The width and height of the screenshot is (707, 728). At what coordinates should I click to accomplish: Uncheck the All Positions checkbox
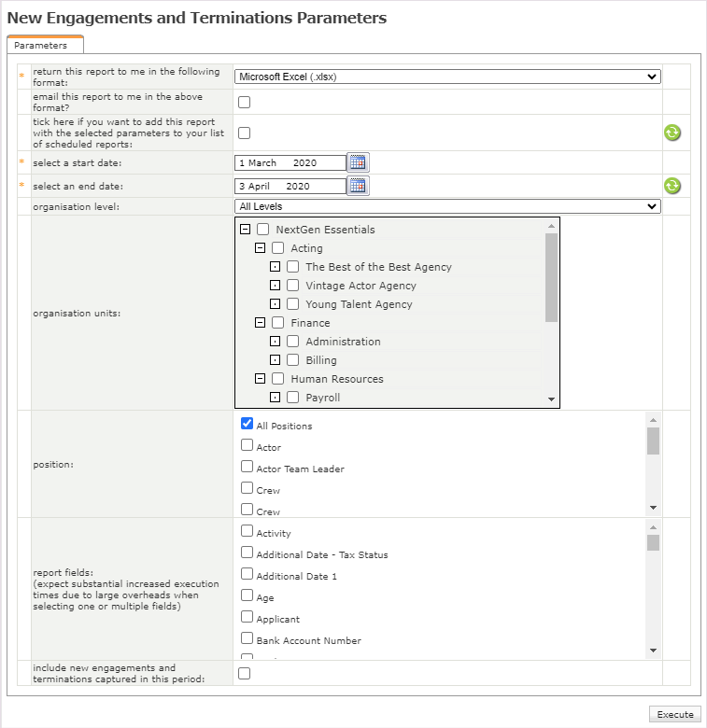[247, 424]
